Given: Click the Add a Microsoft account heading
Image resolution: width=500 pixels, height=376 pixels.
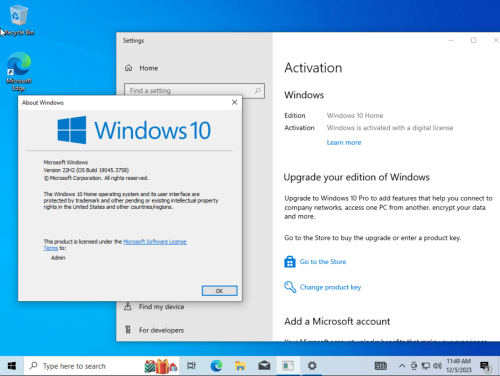Looking at the screenshot, I should 337,321.
